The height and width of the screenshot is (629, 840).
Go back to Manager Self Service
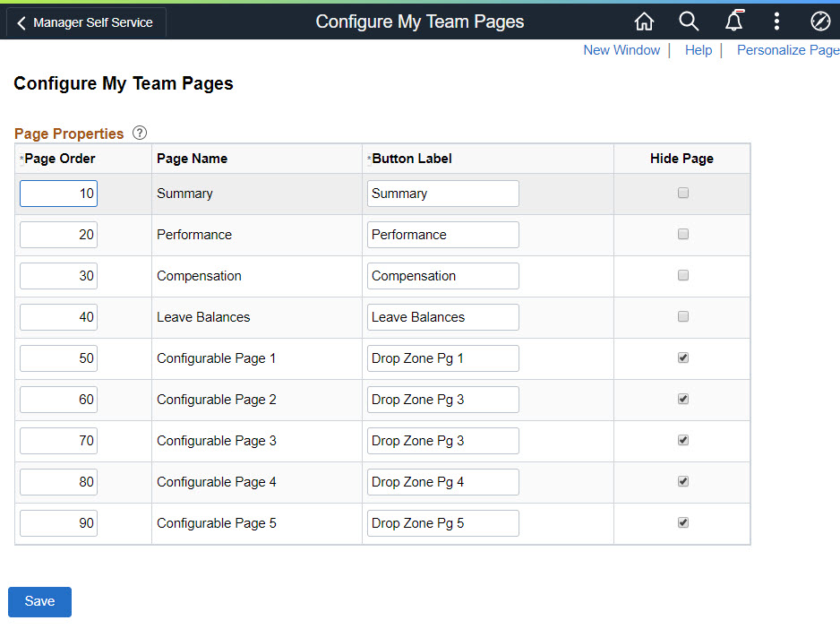[x=86, y=23]
